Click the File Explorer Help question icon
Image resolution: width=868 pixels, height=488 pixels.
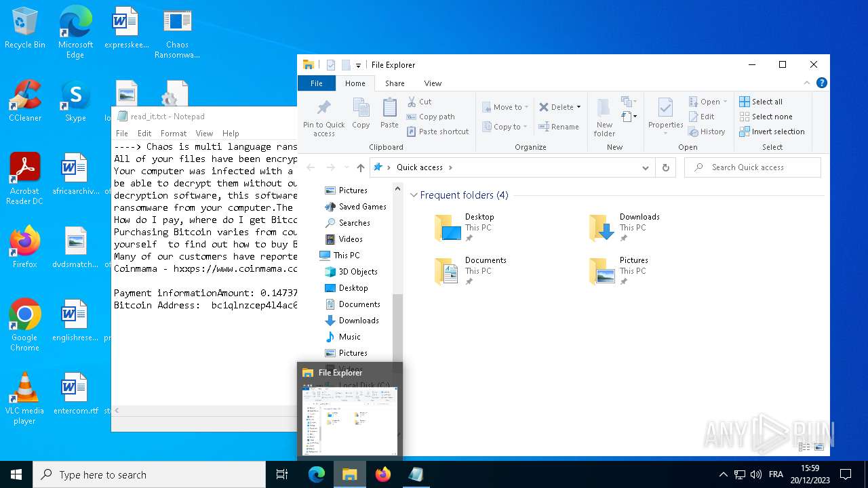tap(821, 83)
